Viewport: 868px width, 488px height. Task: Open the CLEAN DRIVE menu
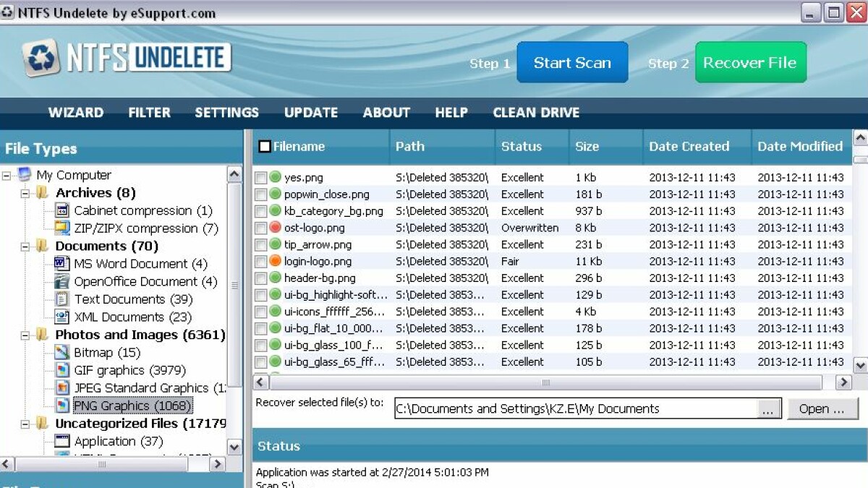pos(536,113)
